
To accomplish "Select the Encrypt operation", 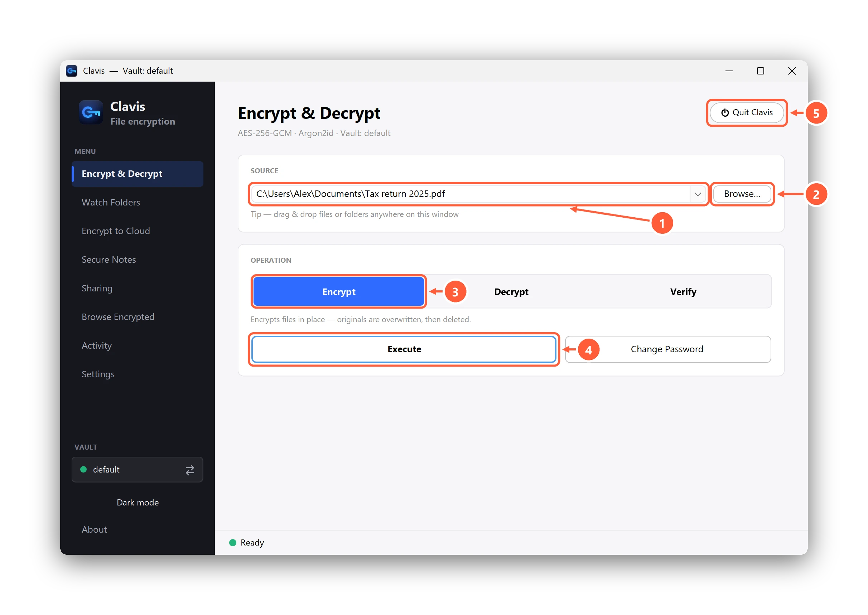I will click(x=338, y=292).
